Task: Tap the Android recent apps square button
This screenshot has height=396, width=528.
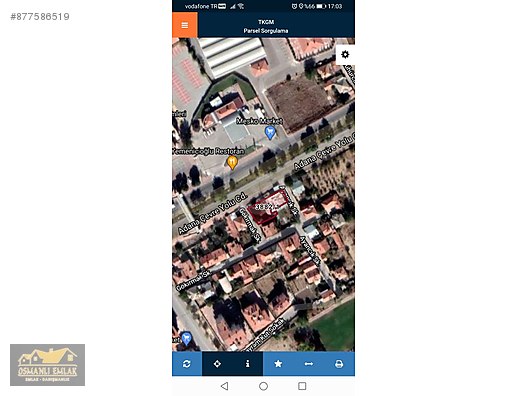Action: (x=302, y=386)
